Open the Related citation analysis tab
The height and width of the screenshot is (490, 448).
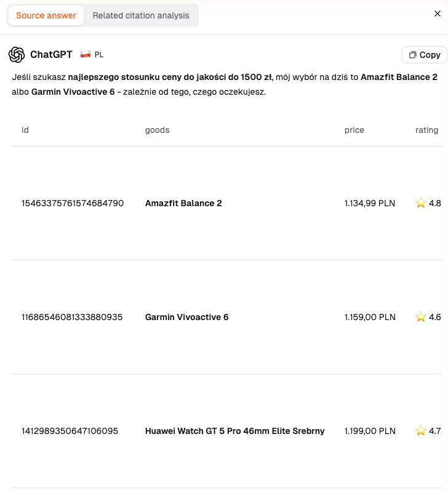(141, 15)
